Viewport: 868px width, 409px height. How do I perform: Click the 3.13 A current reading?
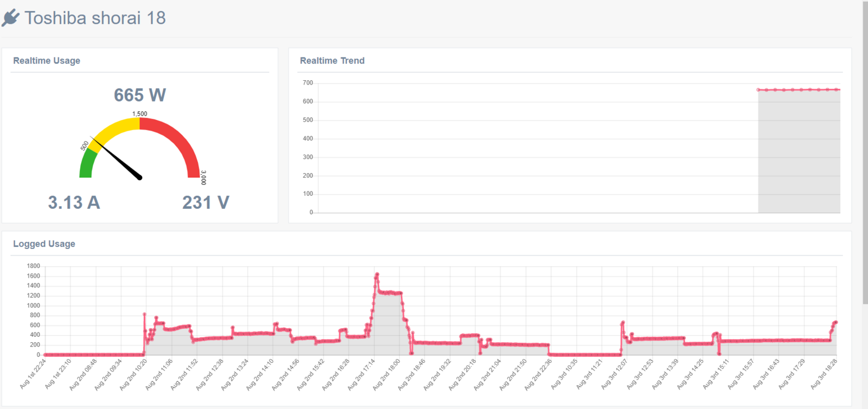(x=74, y=202)
